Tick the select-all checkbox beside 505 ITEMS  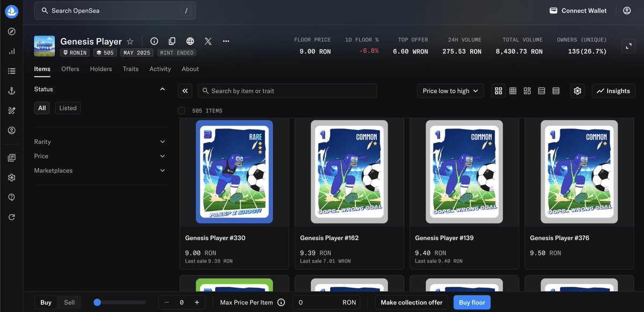pos(181,111)
